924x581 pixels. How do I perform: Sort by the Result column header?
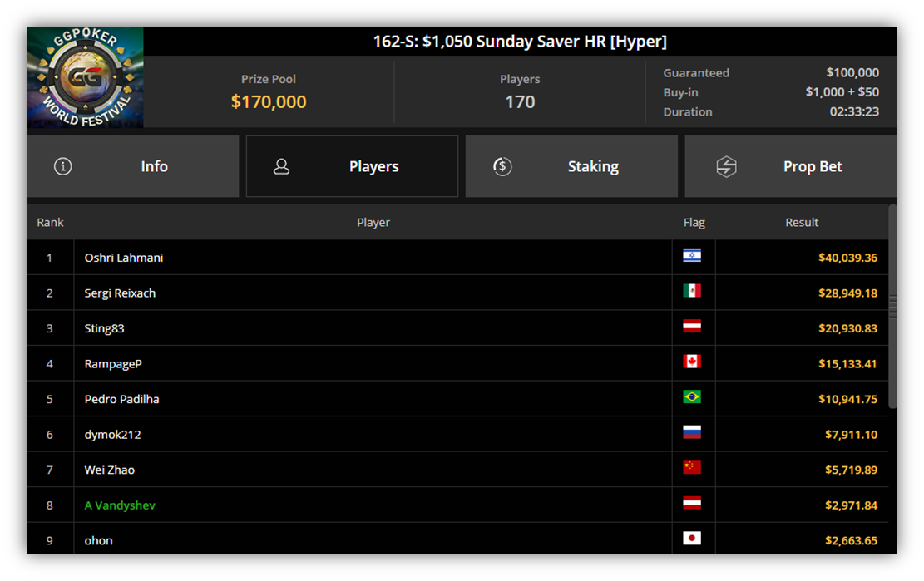(802, 223)
